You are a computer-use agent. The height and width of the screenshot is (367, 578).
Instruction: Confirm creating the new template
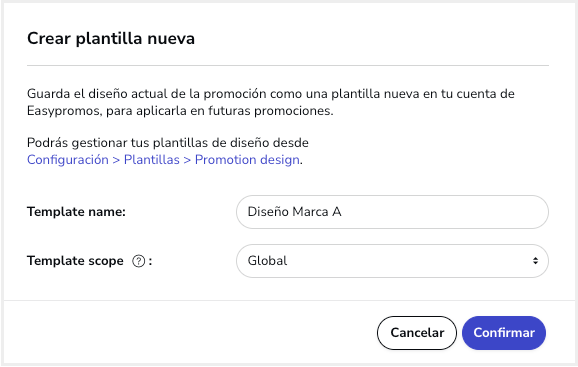(504, 333)
